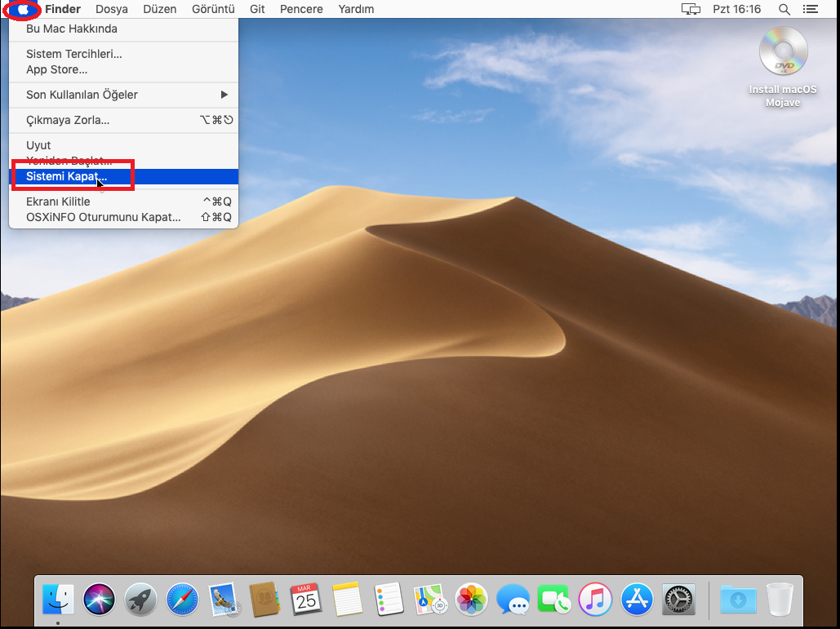Open the Install macOS Mojave disc

pos(783,53)
